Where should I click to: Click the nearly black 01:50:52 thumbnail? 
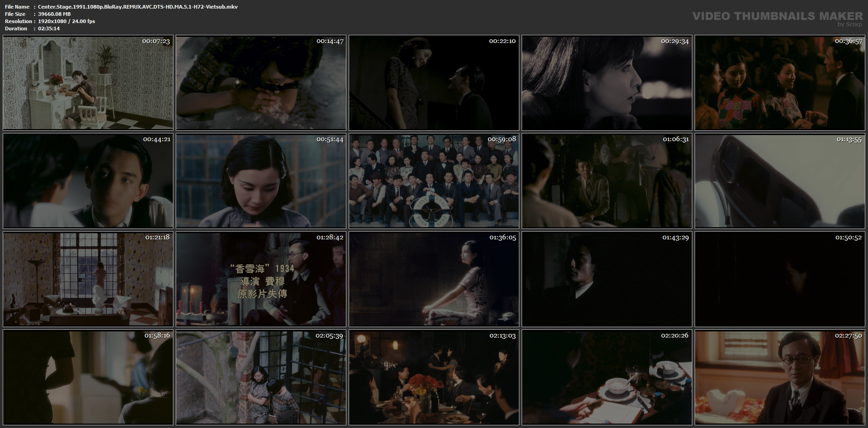point(780,279)
